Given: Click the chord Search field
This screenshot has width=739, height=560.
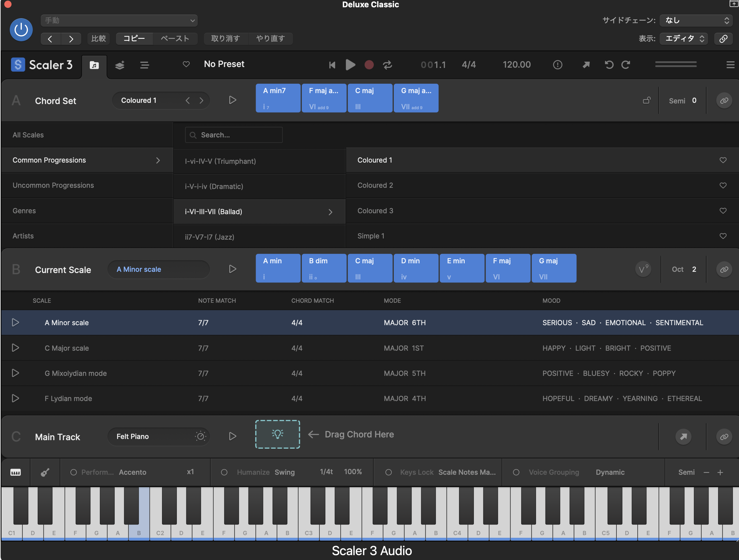Looking at the screenshot, I should click(x=234, y=135).
